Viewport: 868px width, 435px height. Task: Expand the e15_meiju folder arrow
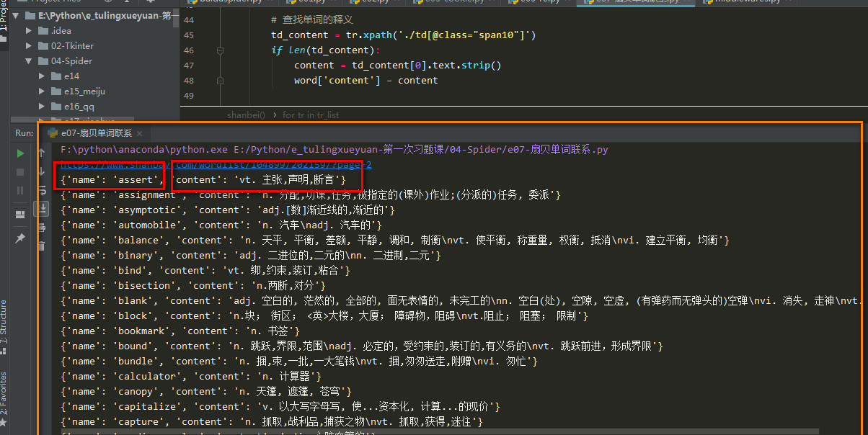point(42,91)
